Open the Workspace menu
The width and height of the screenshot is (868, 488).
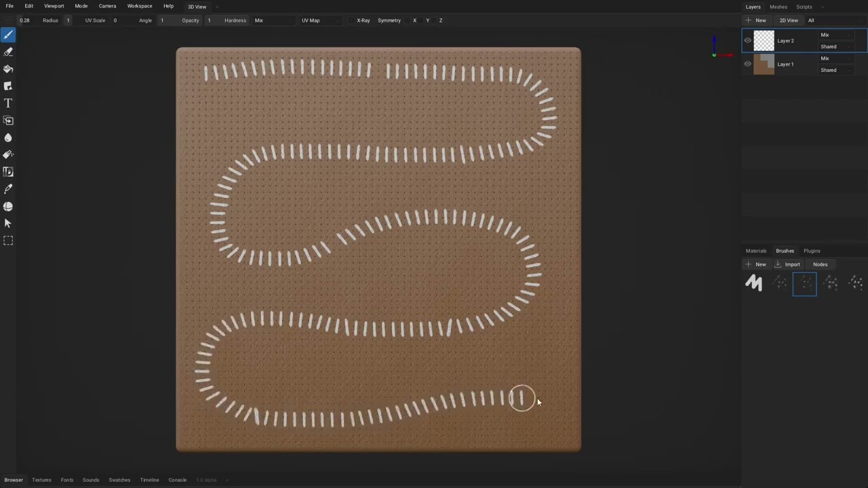pyautogui.click(x=140, y=6)
